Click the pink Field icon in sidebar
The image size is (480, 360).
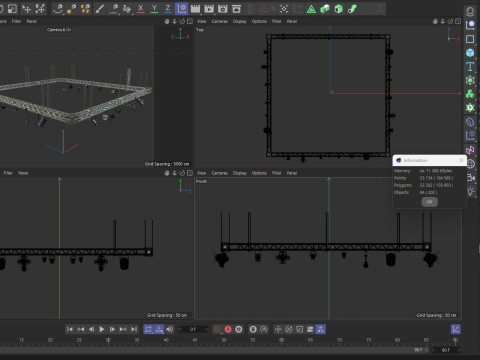(470, 150)
